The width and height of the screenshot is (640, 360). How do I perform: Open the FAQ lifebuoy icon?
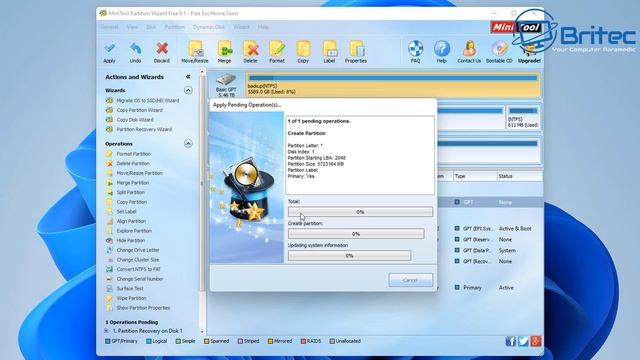tap(416, 49)
